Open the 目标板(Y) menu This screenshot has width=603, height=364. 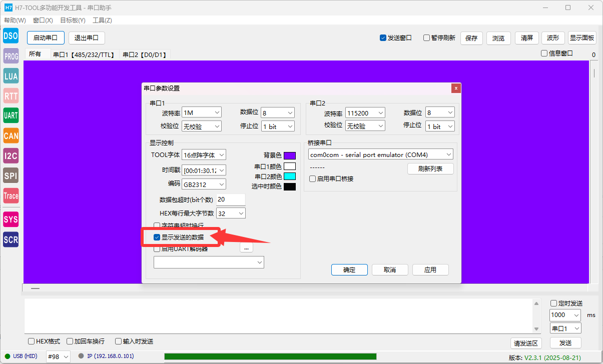click(x=73, y=20)
